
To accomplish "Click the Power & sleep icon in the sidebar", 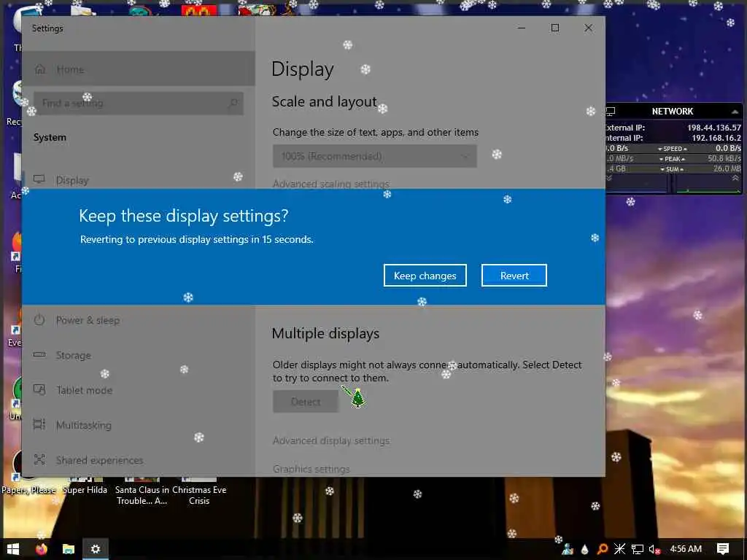I will pyautogui.click(x=39, y=320).
